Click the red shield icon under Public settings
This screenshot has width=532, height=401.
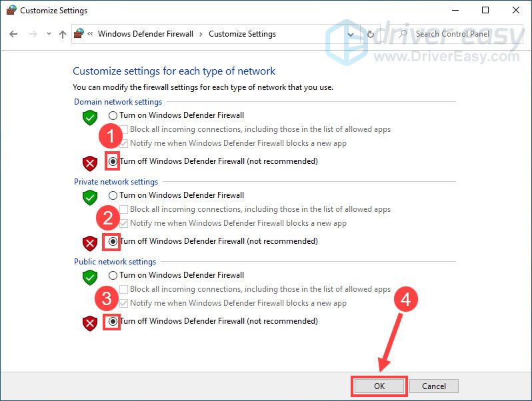tap(89, 323)
